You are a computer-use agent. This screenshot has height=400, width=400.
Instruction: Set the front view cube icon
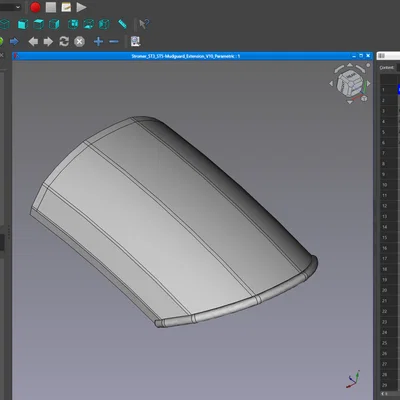point(23,24)
